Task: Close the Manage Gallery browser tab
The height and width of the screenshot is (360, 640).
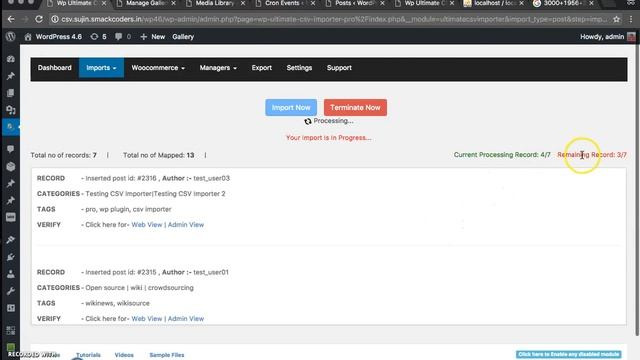Action: pyautogui.click(x=173, y=3)
